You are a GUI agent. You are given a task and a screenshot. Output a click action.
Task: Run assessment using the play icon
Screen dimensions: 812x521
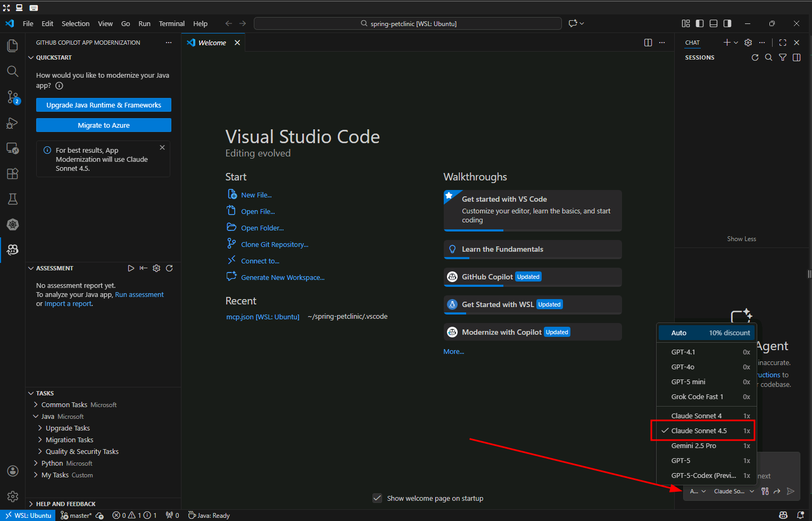point(131,268)
